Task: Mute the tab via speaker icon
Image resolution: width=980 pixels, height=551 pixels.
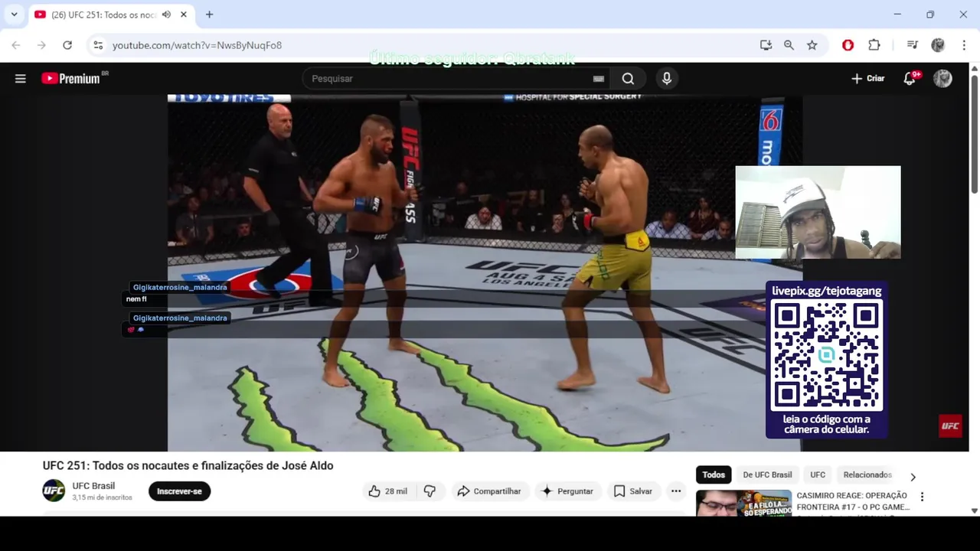Action: (166, 15)
